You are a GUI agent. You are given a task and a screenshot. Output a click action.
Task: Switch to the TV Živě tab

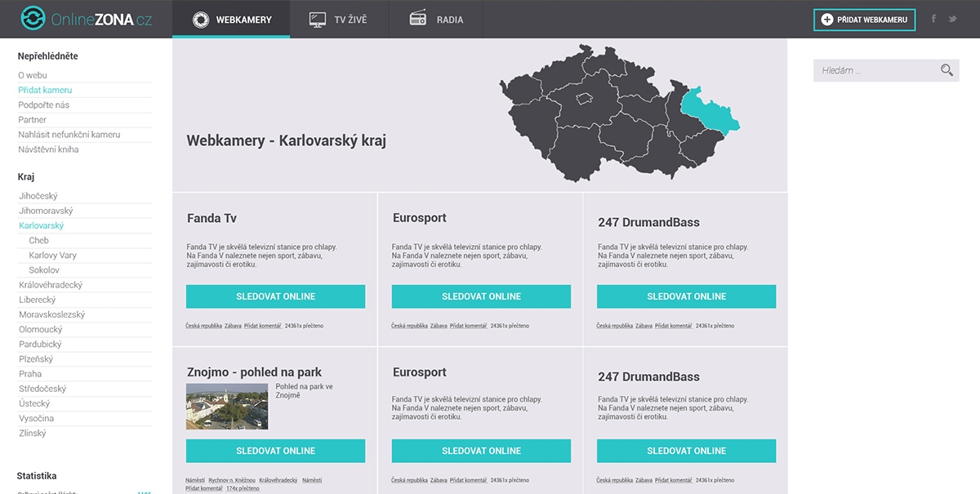click(x=339, y=19)
